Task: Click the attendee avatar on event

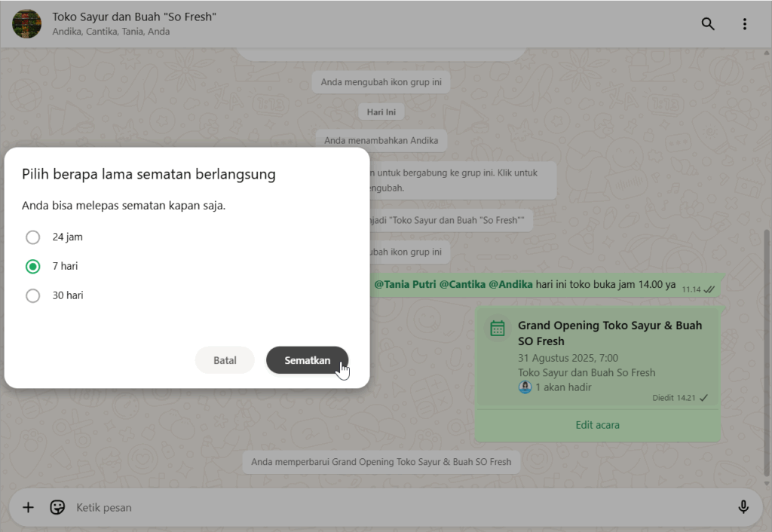Action: tap(525, 387)
